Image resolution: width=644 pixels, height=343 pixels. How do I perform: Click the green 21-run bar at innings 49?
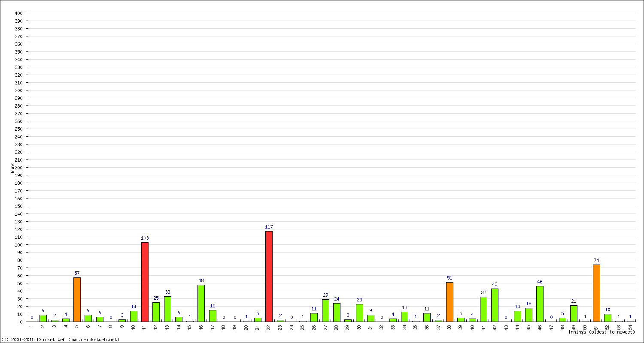(574, 313)
